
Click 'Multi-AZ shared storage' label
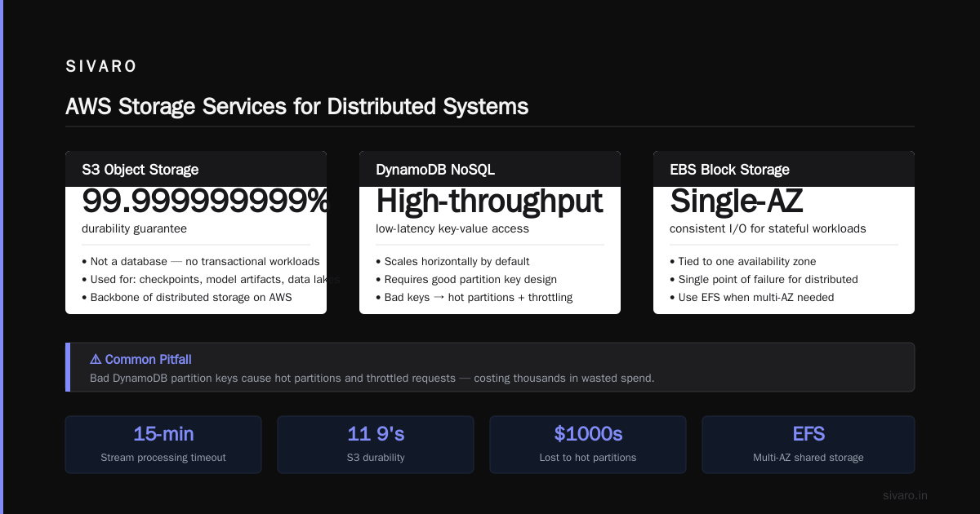[808, 458]
